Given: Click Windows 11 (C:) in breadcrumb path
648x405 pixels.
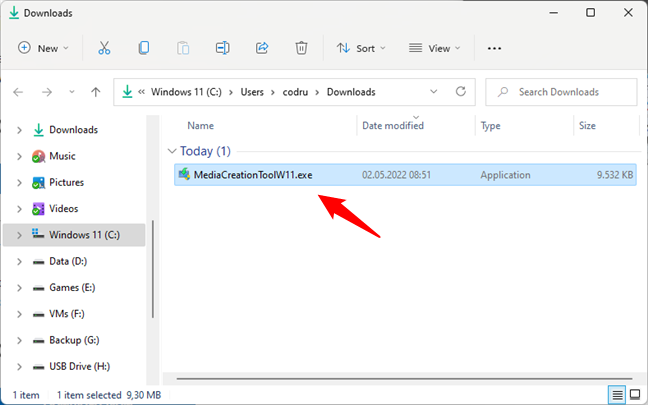Looking at the screenshot, I should [186, 92].
